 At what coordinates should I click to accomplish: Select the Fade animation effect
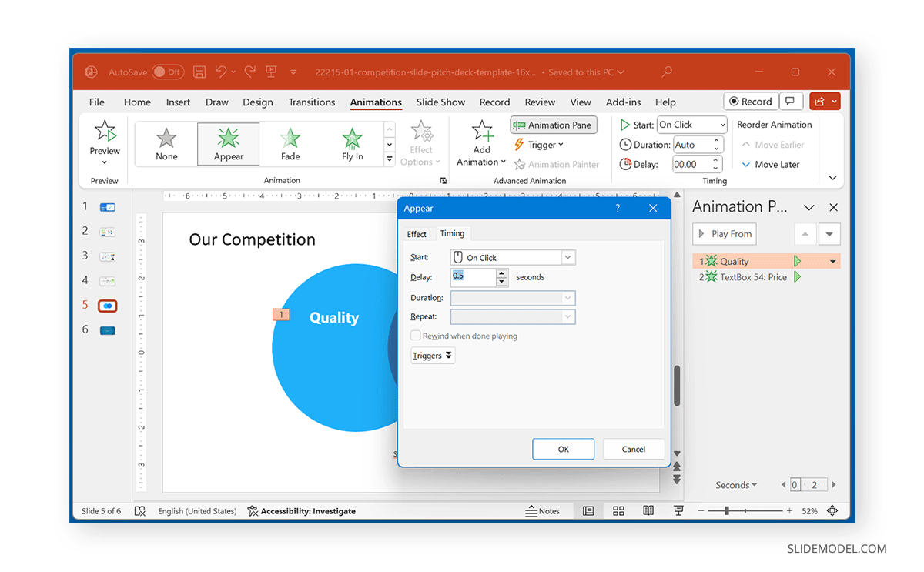pos(290,142)
